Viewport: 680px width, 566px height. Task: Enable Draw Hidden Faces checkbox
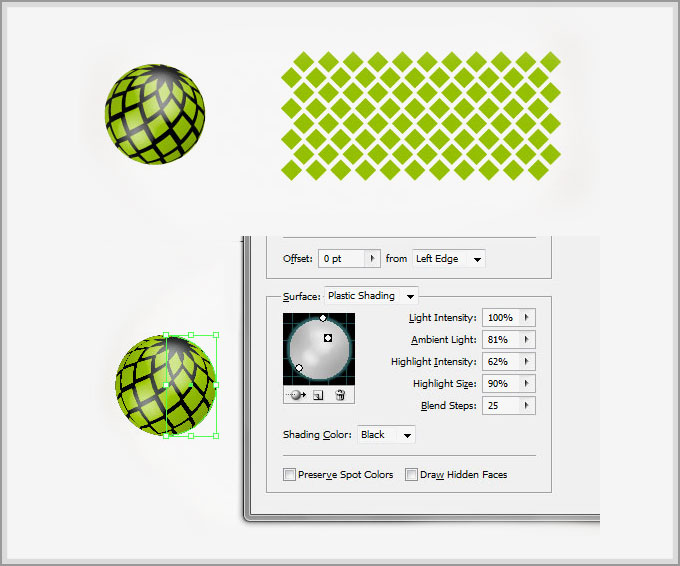tap(411, 474)
